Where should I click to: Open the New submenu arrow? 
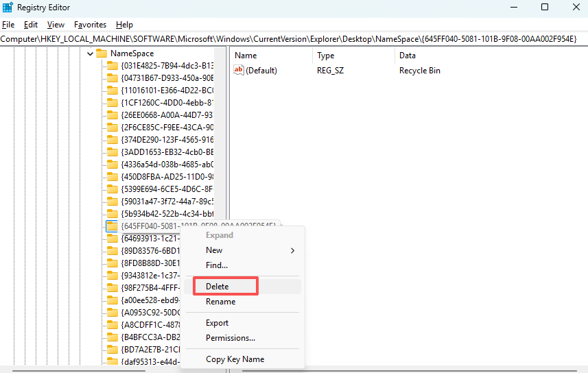292,250
